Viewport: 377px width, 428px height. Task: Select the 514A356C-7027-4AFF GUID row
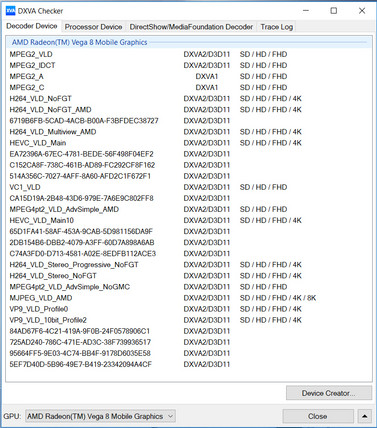tap(189, 176)
